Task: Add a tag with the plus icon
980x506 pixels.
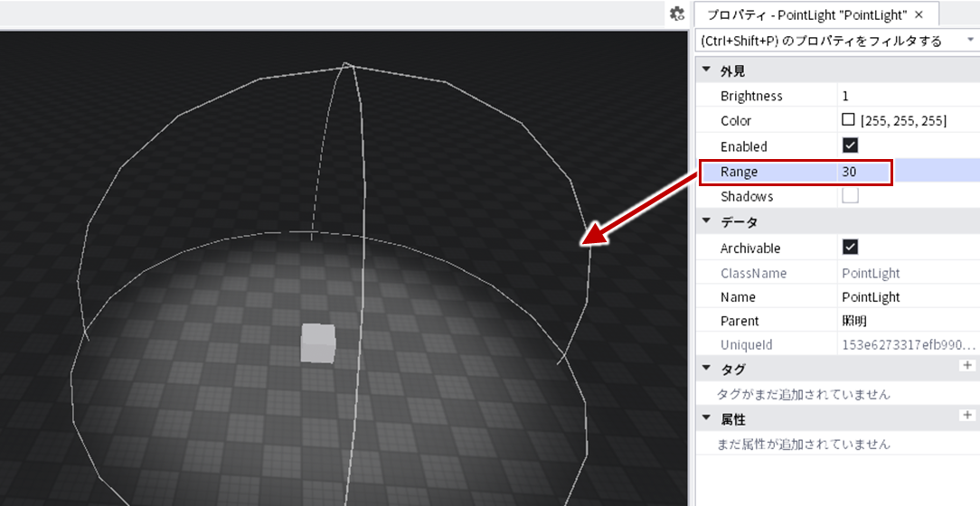Action: point(966,365)
